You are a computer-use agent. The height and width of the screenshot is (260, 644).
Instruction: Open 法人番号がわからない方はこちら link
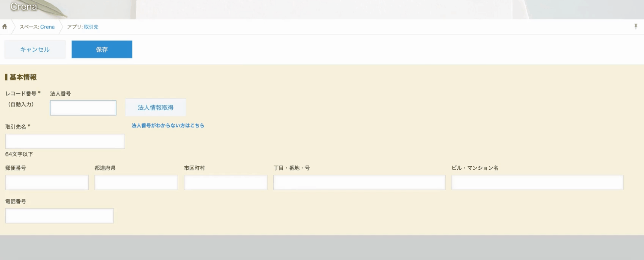[168, 126]
